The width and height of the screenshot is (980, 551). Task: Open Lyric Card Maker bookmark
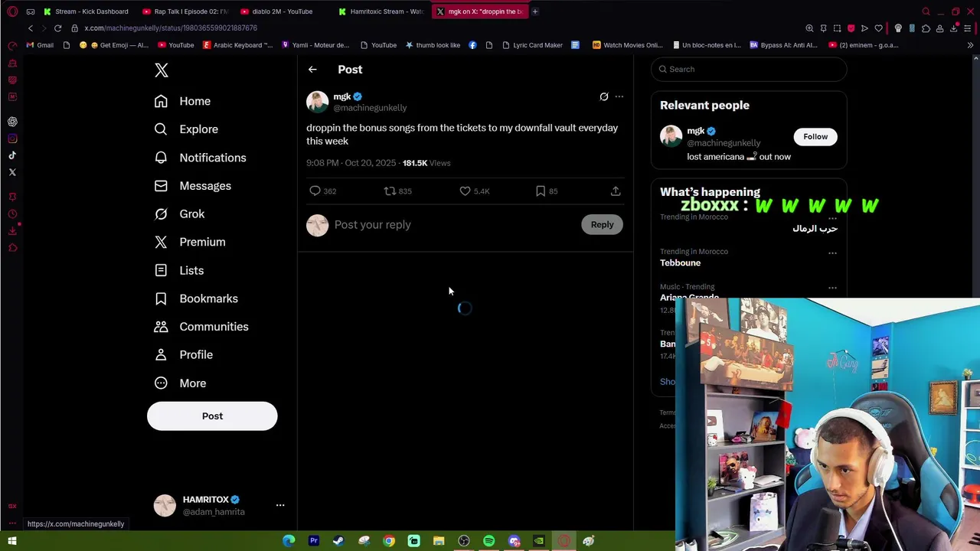532,45
